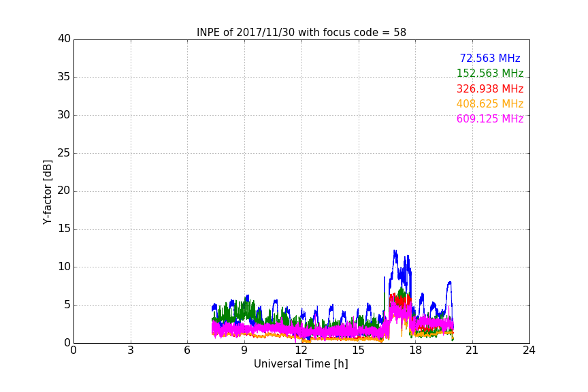
Task: Select the red 326.938 MHz legend label
Action: pyautogui.click(x=490, y=89)
